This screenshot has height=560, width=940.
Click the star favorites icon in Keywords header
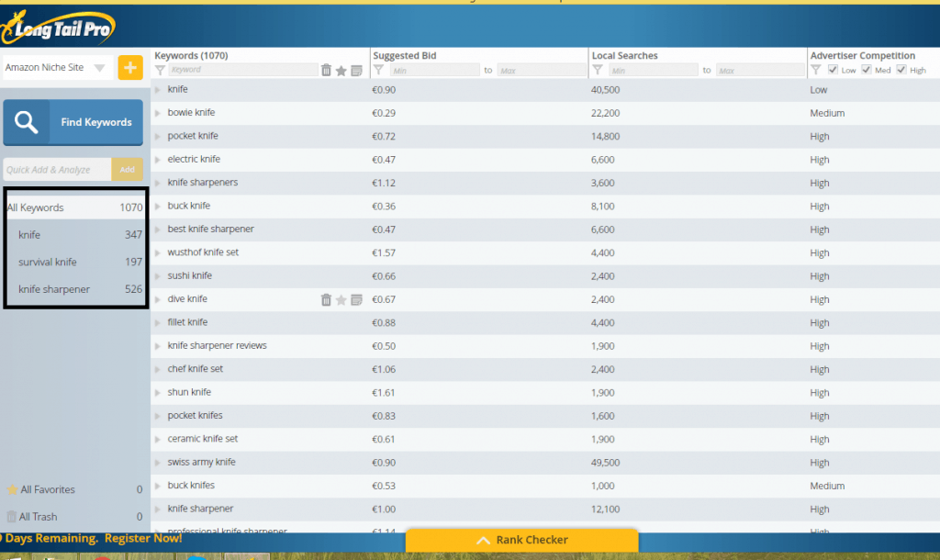point(342,69)
